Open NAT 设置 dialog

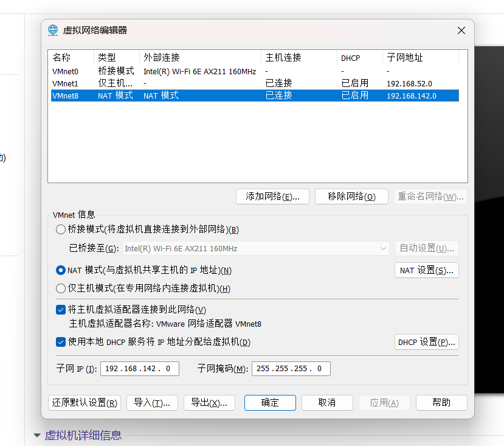pyautogui.click(x=427, y=270)
